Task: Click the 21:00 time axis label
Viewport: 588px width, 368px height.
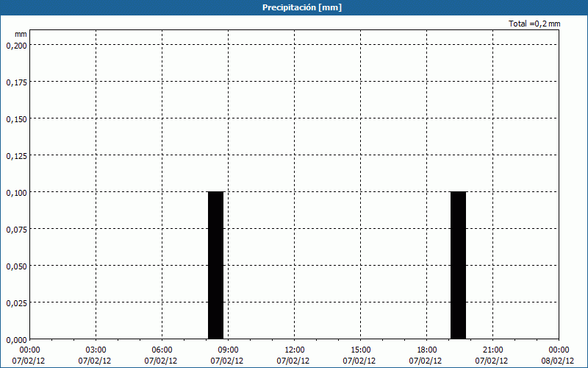Action: tap(492, 350)
